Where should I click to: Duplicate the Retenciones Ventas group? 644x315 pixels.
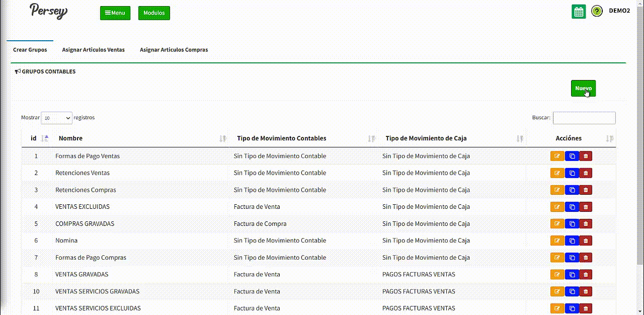572,173
